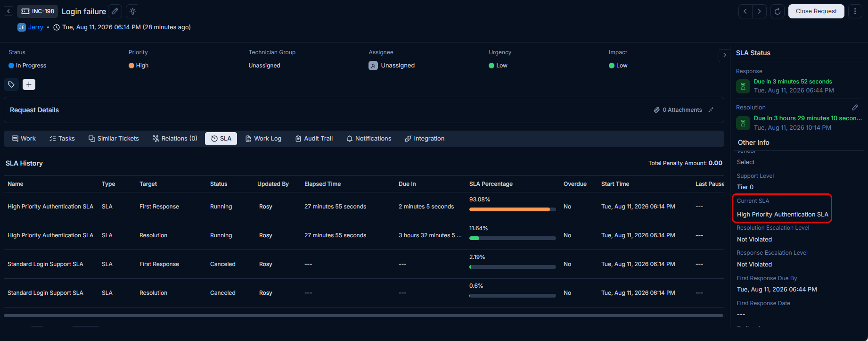The image size is (868, 341).
Task: Click Standard Login Support SLA Resolution row name
Action: tap(45, 293)
